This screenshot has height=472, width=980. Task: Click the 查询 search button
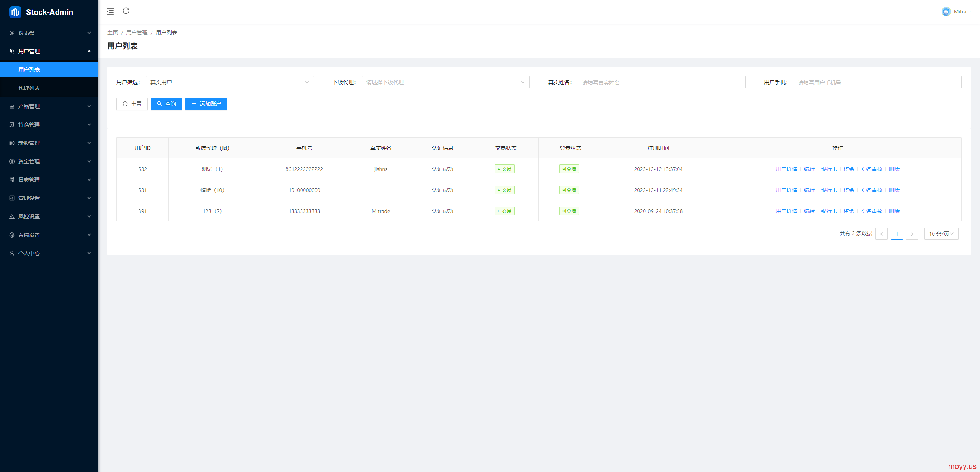click(167, 104)
